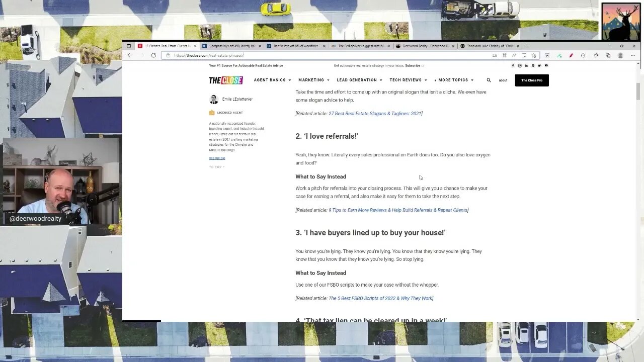Open the about link in header
This screenshot has width=644, height=362.
tap(503, 80)
